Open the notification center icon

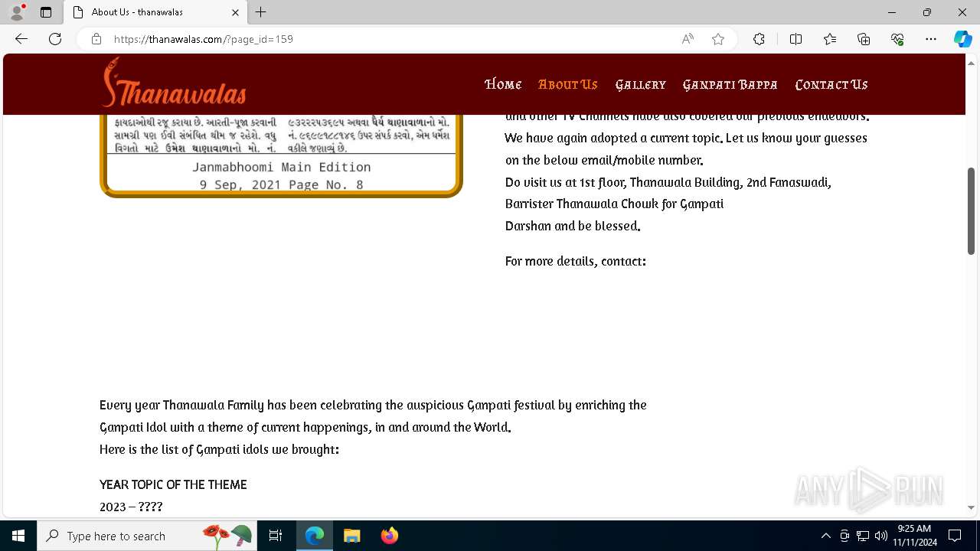click(955, 536)
